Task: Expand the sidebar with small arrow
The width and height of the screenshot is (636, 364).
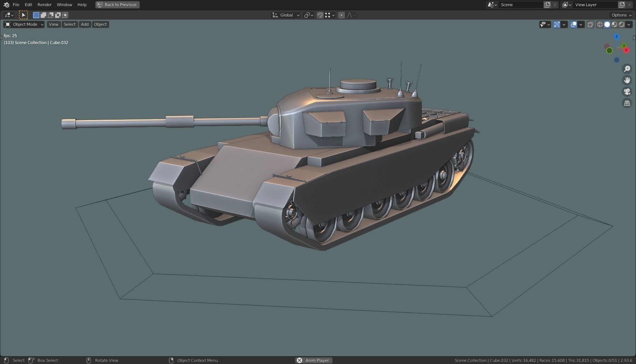Action: point(634,38)
